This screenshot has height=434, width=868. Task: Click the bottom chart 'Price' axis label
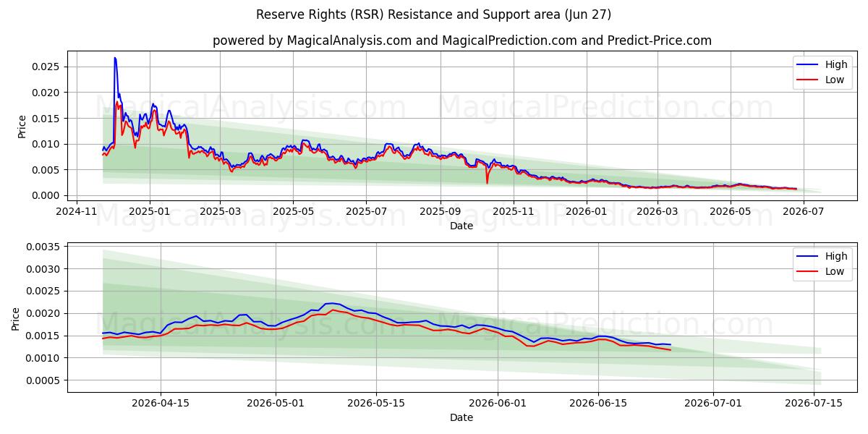pos(16,318)
